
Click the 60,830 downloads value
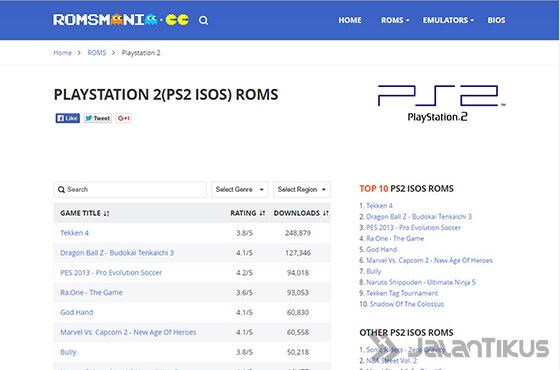298,312
